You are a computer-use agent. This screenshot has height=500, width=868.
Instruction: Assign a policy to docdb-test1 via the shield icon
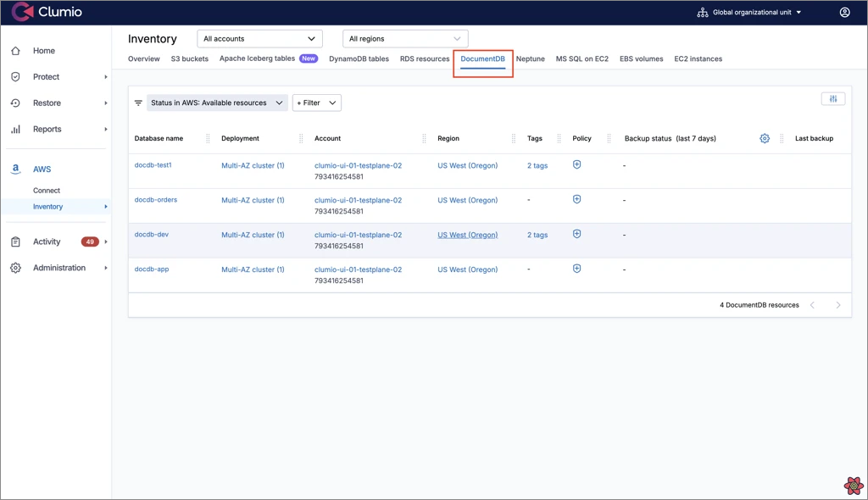pyautogui.click(x=576, y=164)
